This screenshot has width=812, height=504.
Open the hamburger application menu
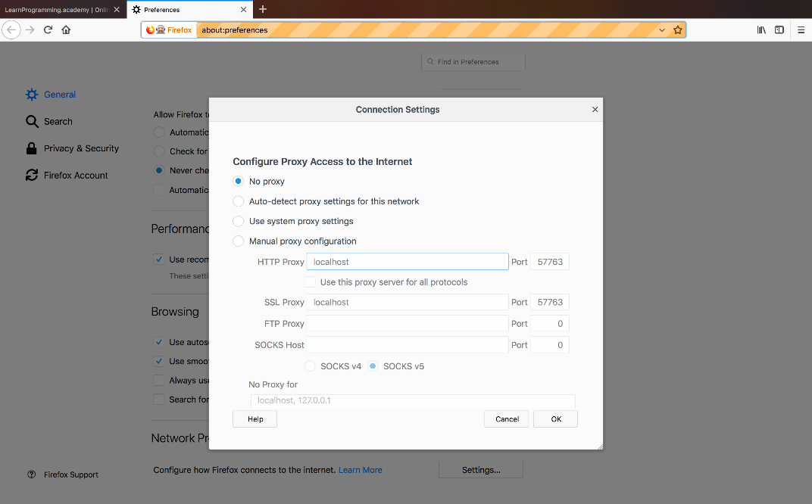pos(801,30)
